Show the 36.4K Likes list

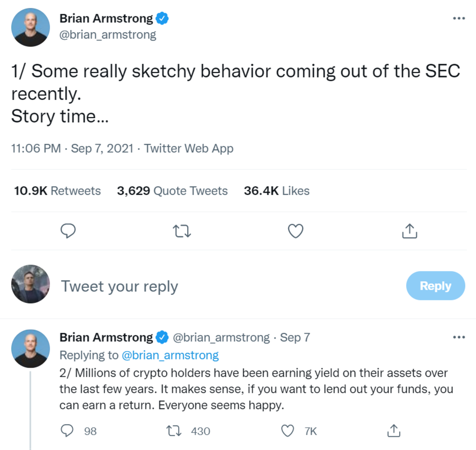[x=276, y=191]
